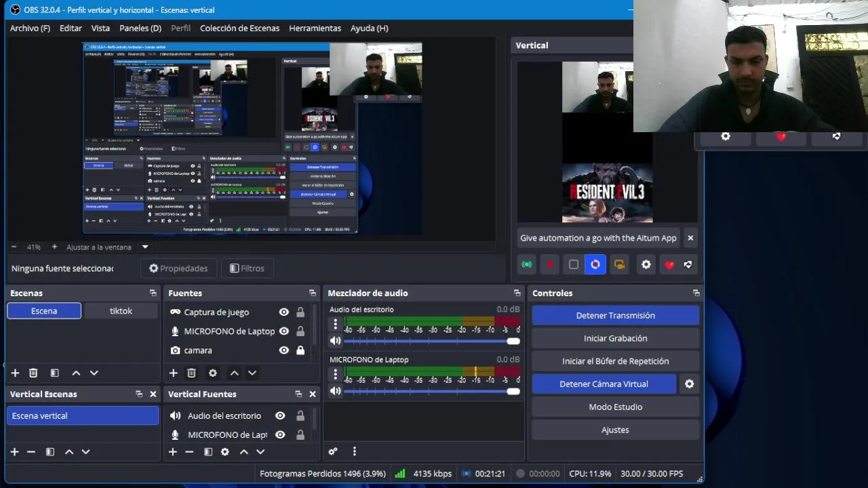
Task: Zoom in preview with plus icon
Action: click(x=54, y=247)
